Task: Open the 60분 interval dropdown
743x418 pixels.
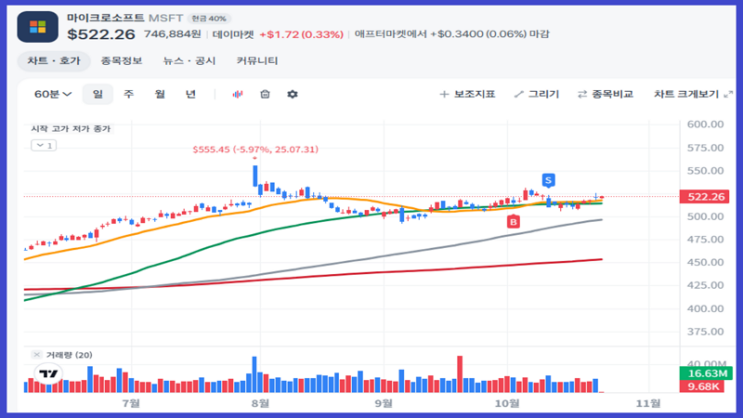Action: point(53,94)
